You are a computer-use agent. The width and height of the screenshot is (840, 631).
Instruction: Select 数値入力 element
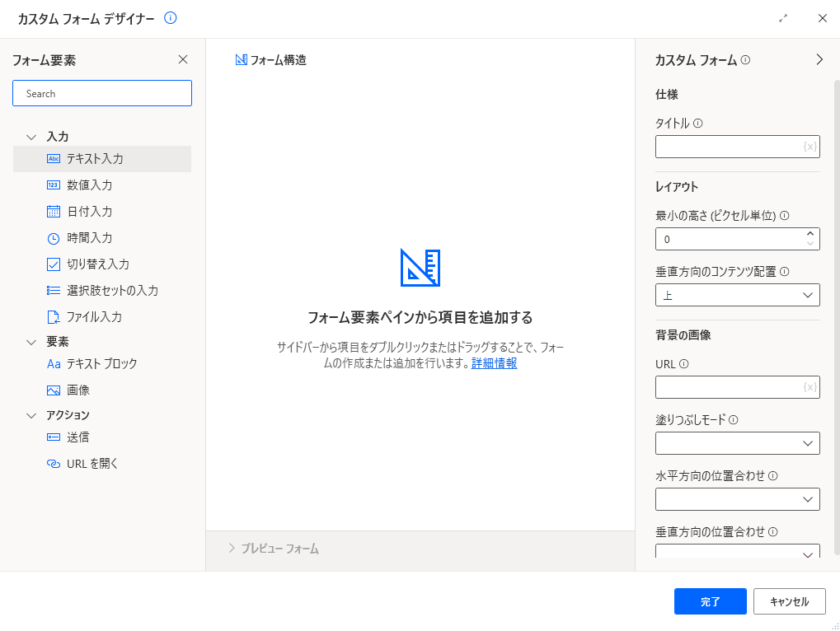click(x=101, y=185)
